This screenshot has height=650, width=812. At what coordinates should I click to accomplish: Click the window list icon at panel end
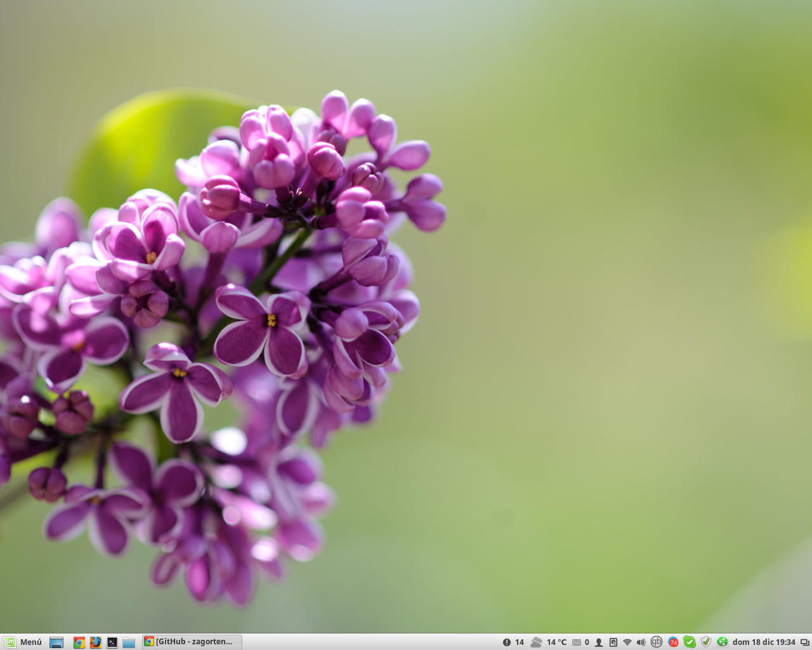click(x=805, y=642)
